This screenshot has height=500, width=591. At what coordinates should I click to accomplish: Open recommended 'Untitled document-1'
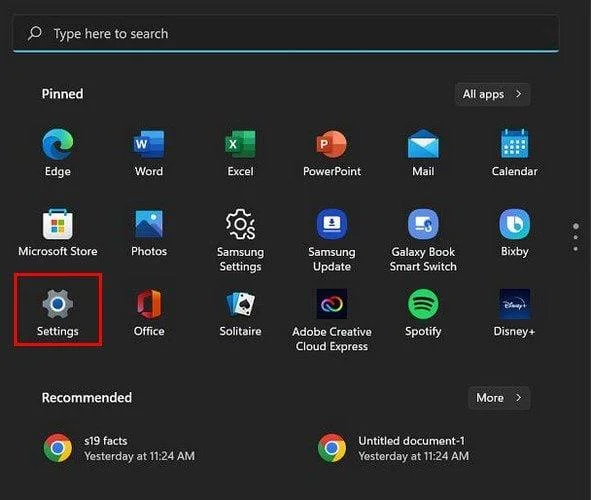click(394, 448)
